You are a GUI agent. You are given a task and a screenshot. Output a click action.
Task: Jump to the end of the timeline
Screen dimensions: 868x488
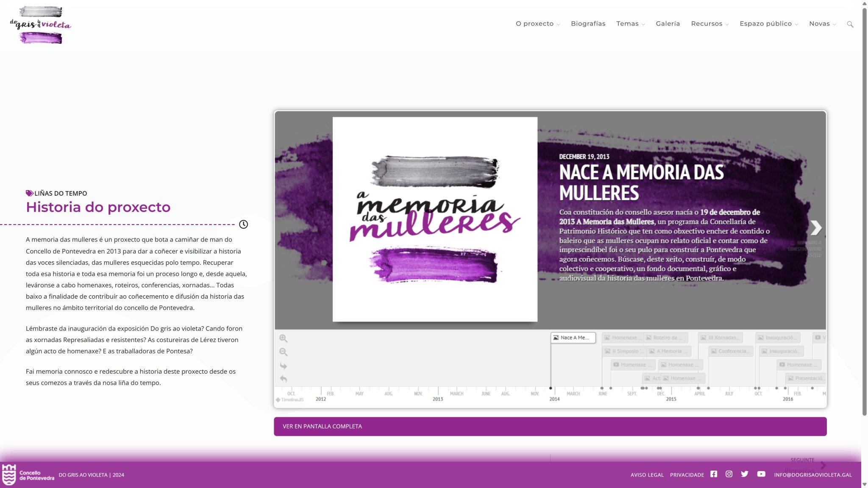pyautogui.click(x=283, y=366)
